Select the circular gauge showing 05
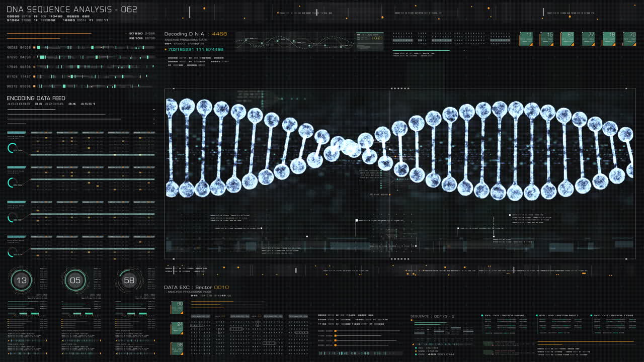Image resolution: width=644 pixels, height=362 pixels. pos(75,281)
